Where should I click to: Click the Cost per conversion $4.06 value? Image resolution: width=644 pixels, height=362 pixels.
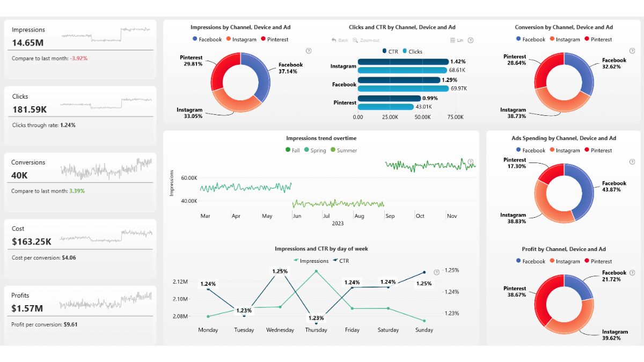[x=69, y=258]
